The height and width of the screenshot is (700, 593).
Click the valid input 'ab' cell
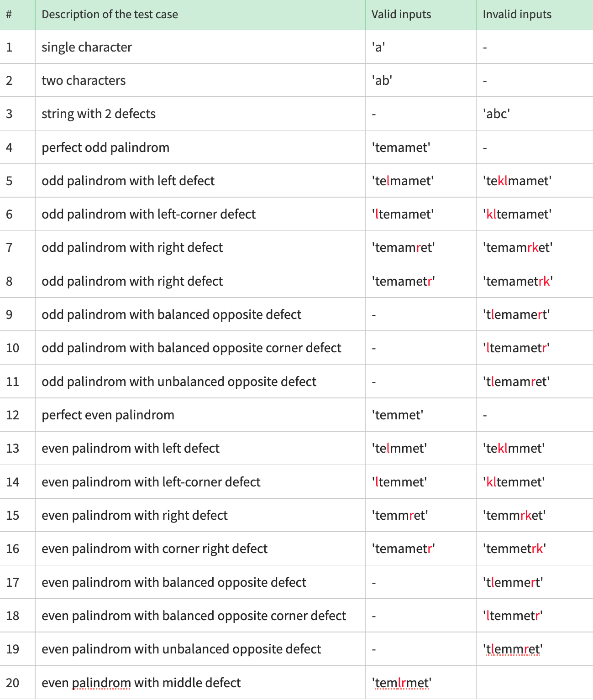[x=420, y=80]
